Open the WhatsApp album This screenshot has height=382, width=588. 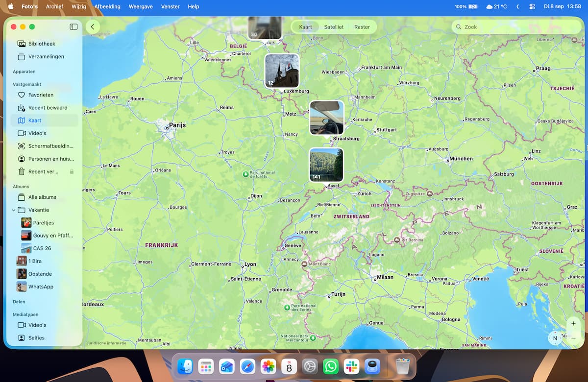tap(44, 286)
